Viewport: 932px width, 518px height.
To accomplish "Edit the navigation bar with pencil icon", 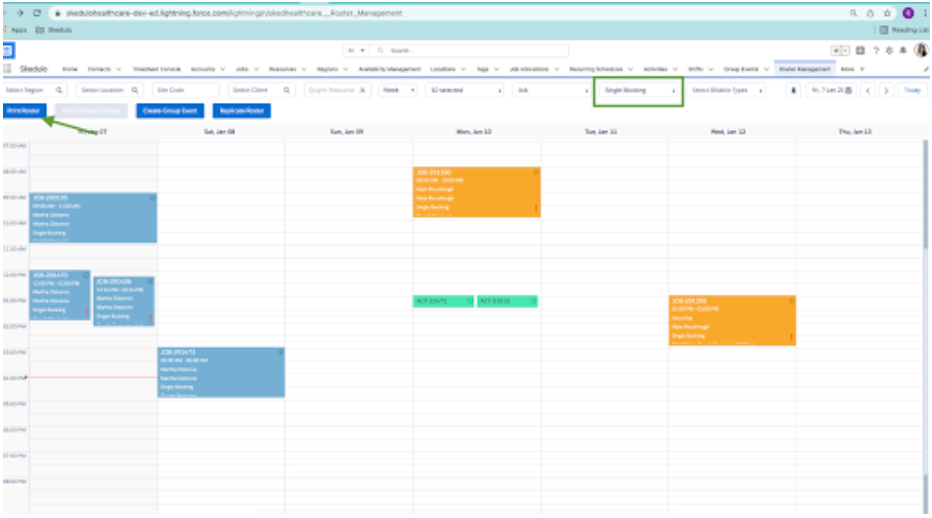I will click(925, 70).
